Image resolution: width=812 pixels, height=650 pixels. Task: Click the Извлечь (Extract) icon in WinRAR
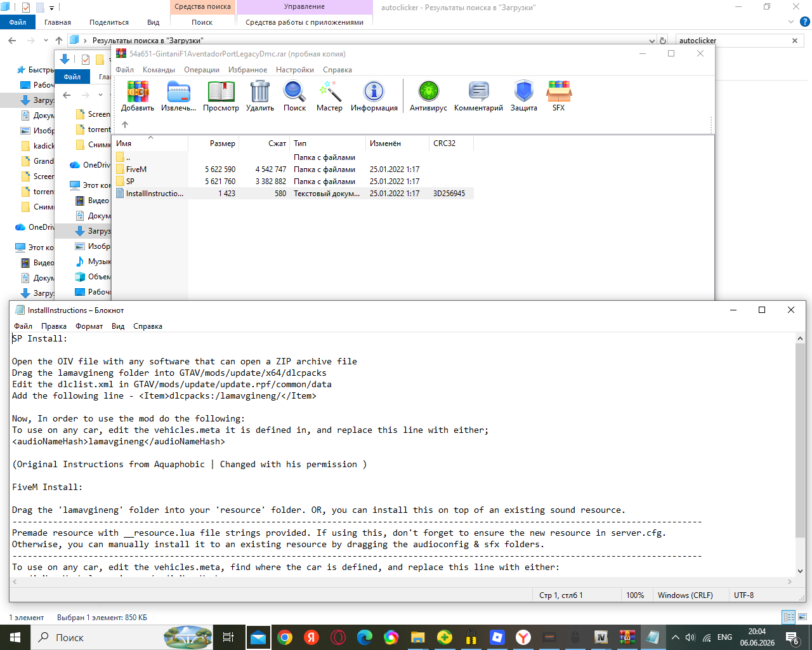(x=179, y=96)
